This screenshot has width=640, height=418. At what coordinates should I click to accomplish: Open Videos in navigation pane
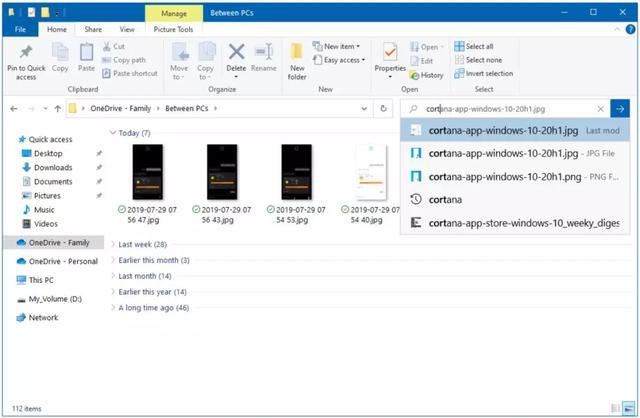pyautogui.click(x=40, y=224)
